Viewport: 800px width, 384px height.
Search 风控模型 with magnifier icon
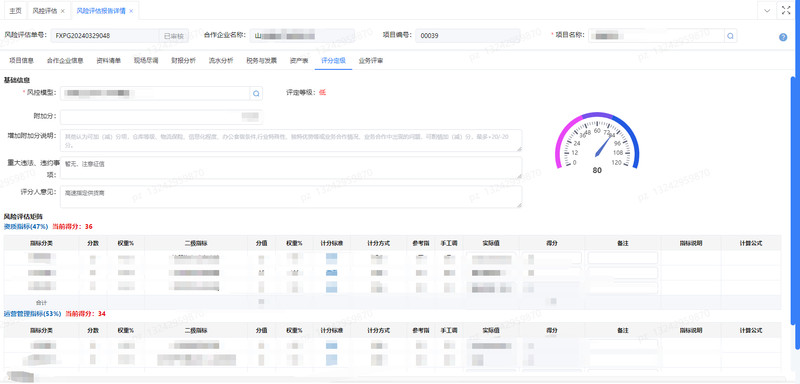point(256,93)
